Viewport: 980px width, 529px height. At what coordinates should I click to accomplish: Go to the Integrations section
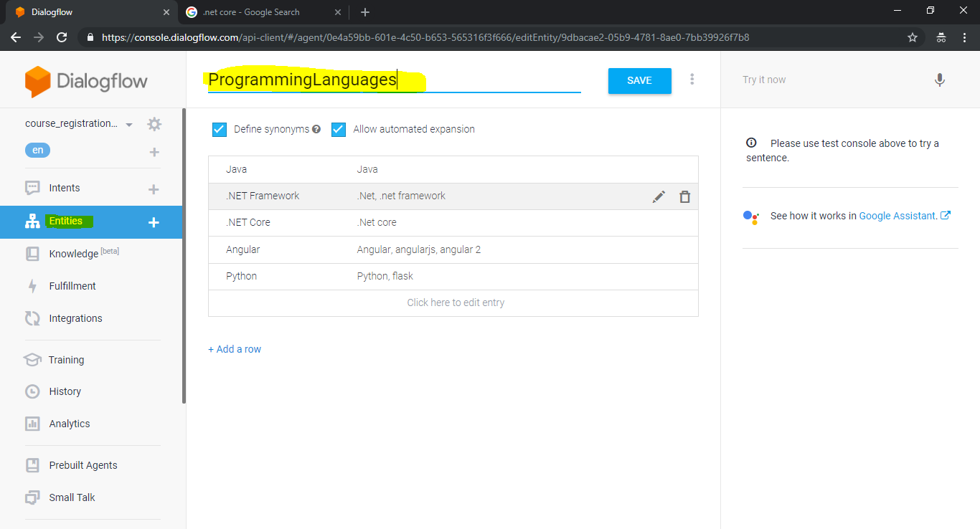click(75, 318)
